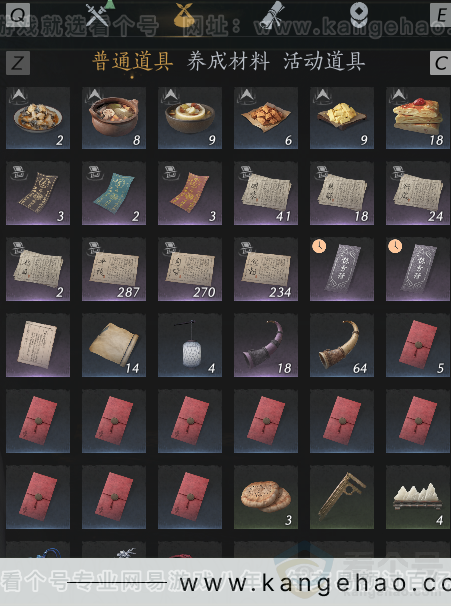Screen dimensions: 451x607
Task: Open the stacked coins category icon
Action: click(359, 15)
